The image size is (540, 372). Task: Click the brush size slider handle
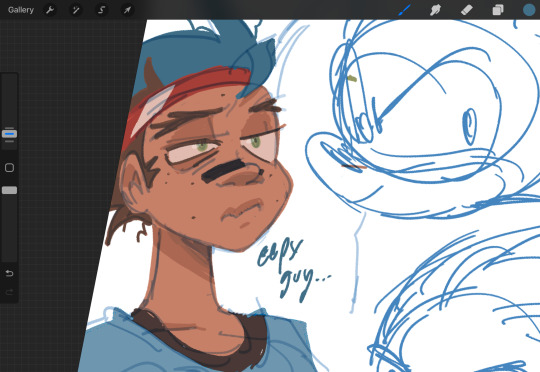(9, 134)
